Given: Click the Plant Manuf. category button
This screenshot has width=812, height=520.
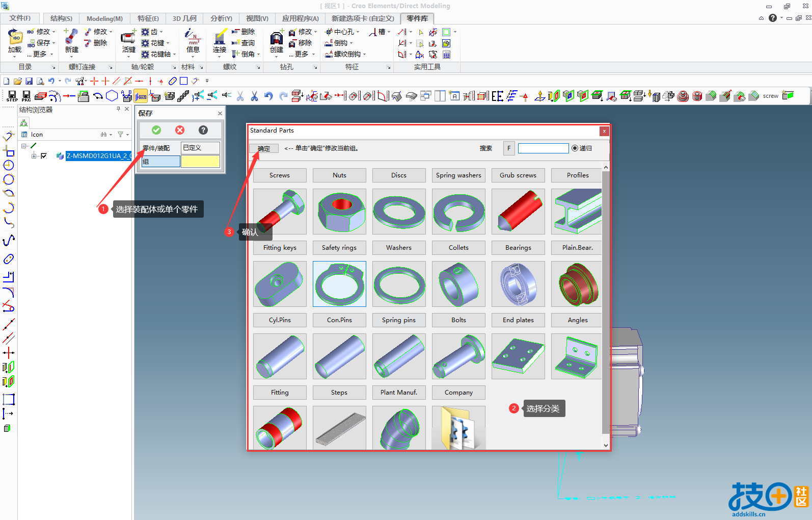Looking at the screenshot, I should click(x=399, y=393).
